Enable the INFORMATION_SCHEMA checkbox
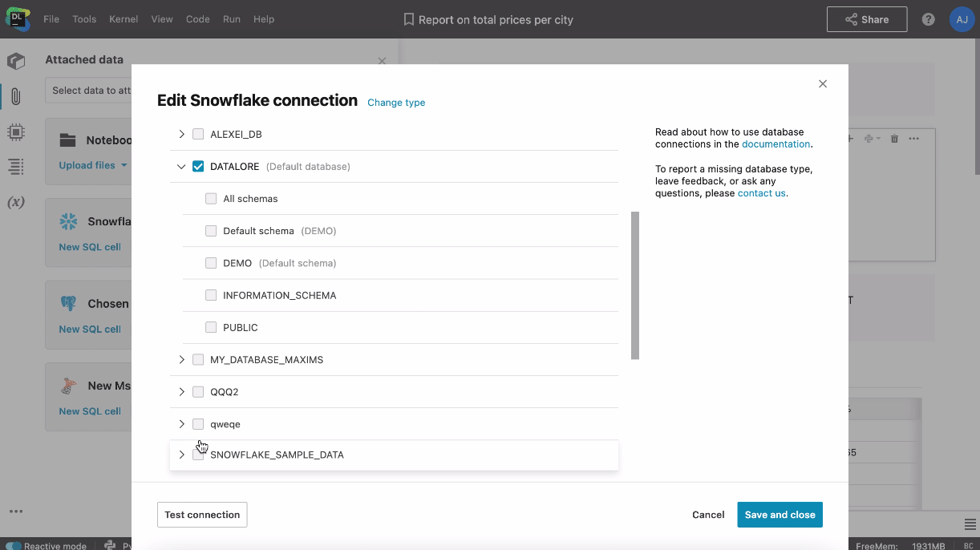 tap(211, 295)
